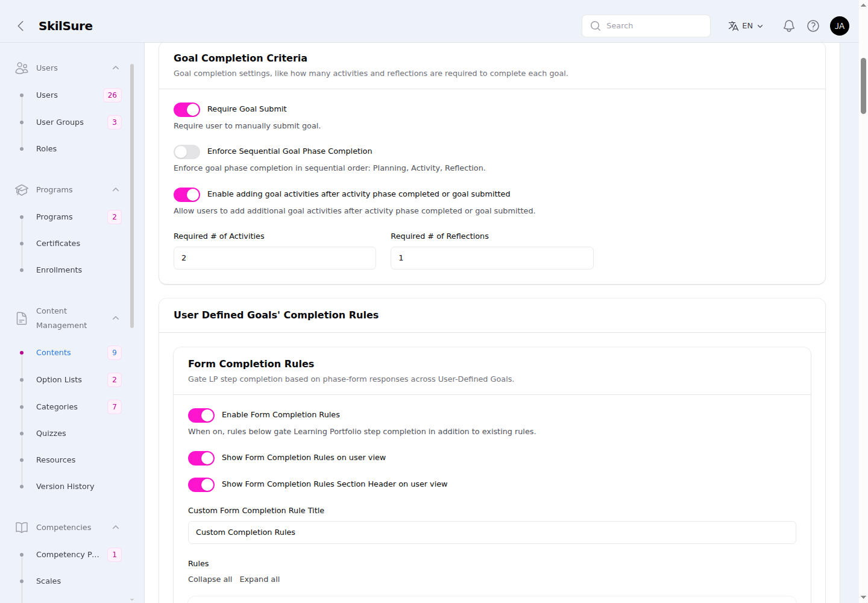The height and width of the screenshot is (603, 868).
Task: Click the back arrow icon
Action: 20,26
